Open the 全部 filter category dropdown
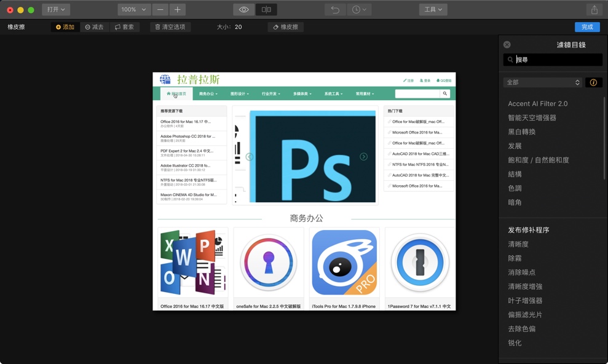 (x=543, y=82)
